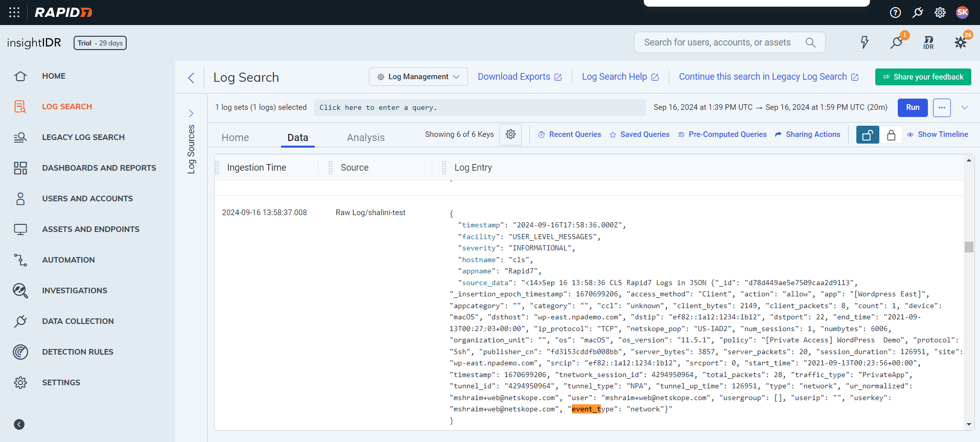Open the keys settings gear button
This screenshot has width=980, height=442.
tap(510, 134)
